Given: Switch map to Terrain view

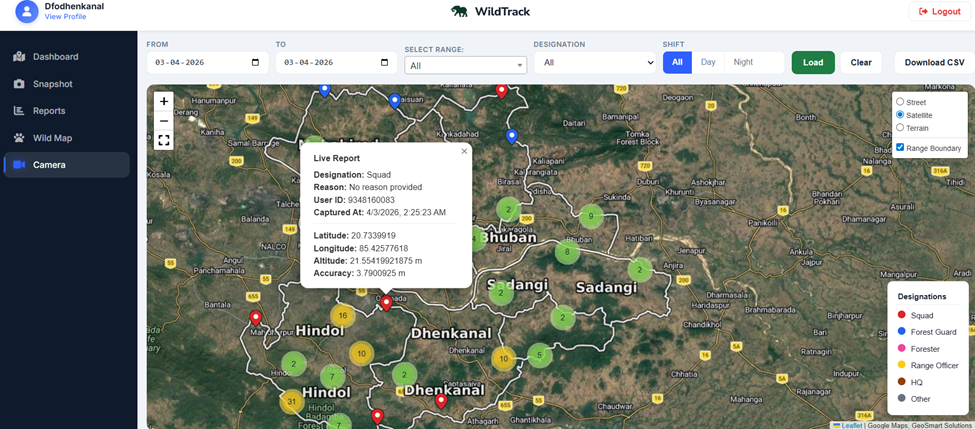Looking at the screenshot, I should coord(900,128).
